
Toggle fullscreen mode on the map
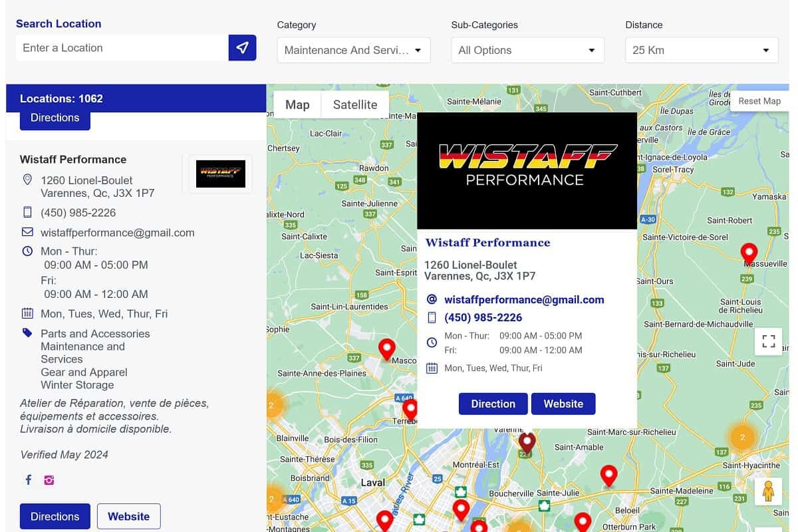pos(768,340)
